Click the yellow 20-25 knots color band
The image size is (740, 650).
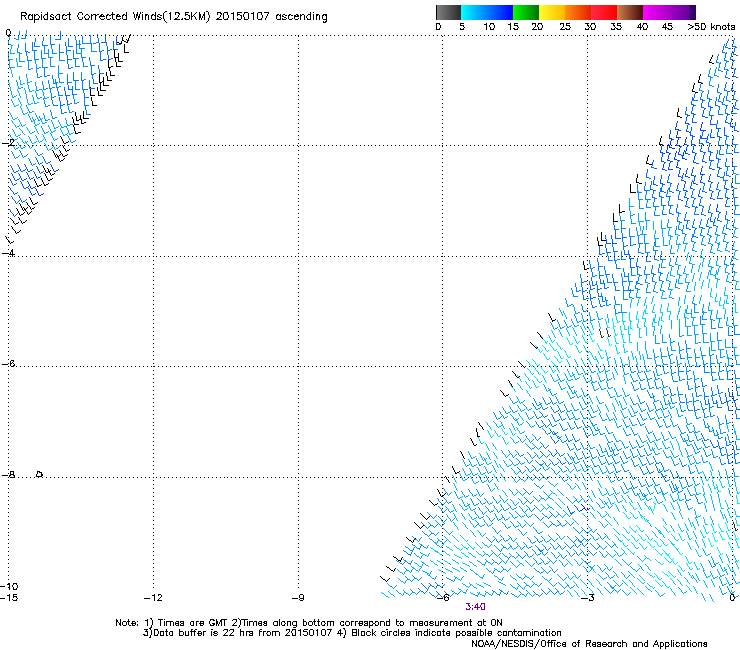click(552, 12)
